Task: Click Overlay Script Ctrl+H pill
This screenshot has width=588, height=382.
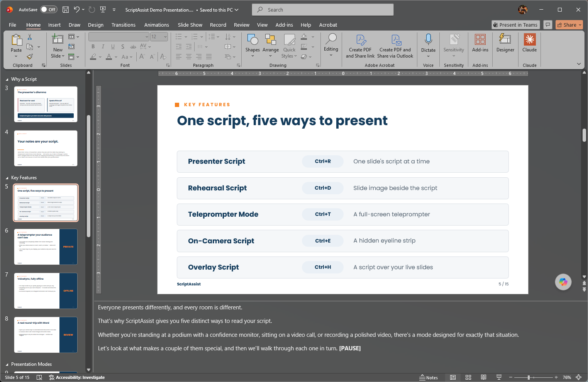Action: 323,267
